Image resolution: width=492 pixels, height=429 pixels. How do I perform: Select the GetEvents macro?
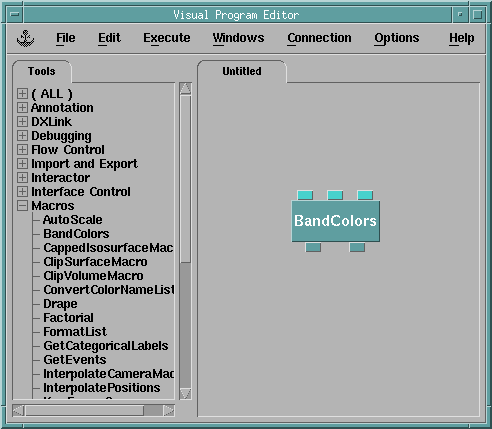pyautogui.click(x=75, y=360)
